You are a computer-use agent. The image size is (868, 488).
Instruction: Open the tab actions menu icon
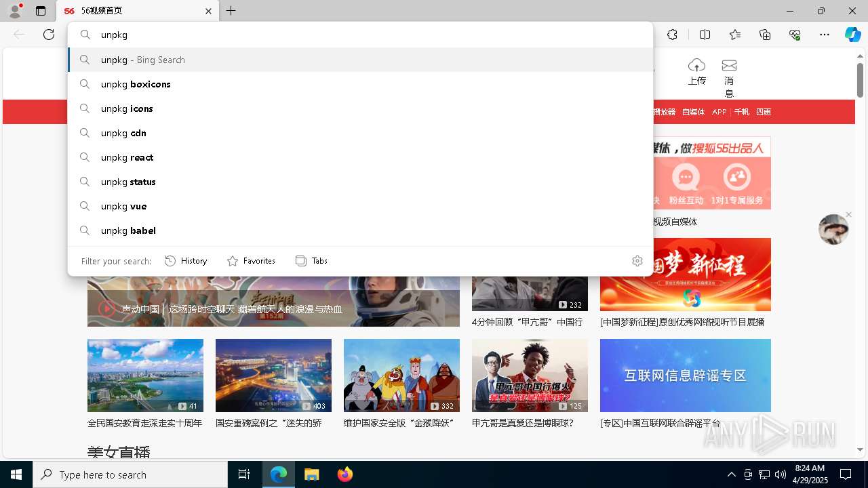point(41,11)
